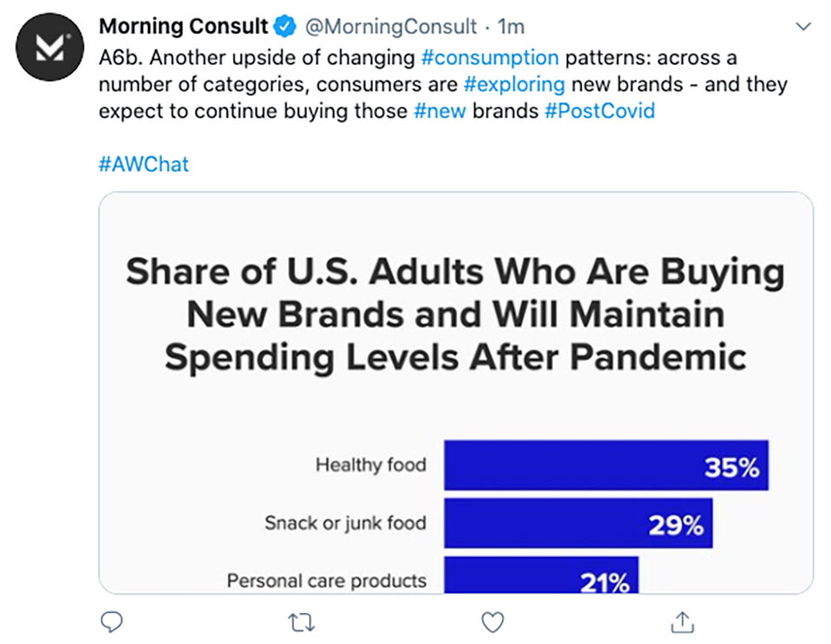Click the blue verified badge

pyautogui.click(x=285, y=26)
